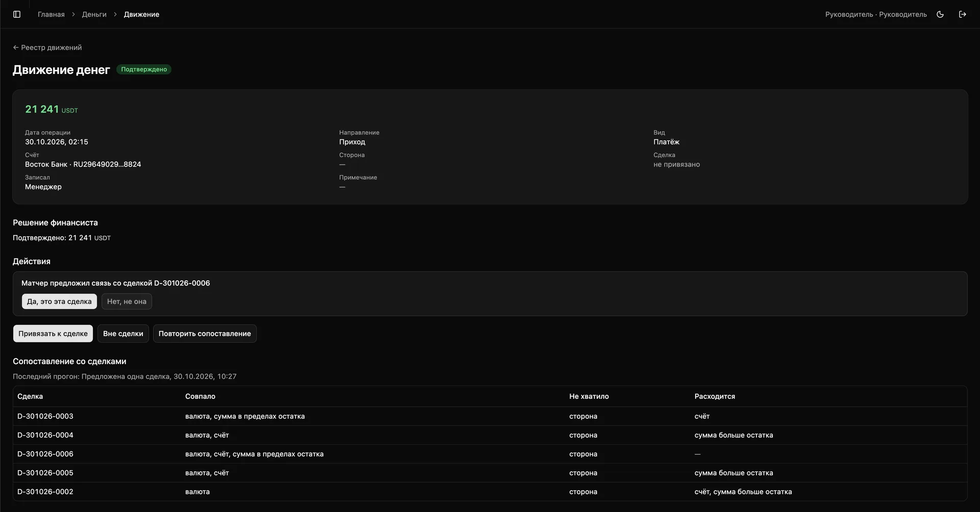980x512 pixels.
Task: Click the Последний прогон status line
Action: (125, 376)
